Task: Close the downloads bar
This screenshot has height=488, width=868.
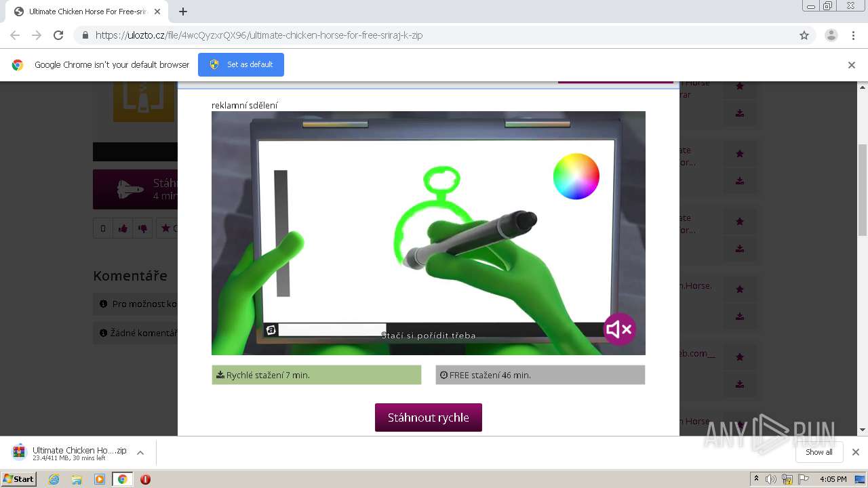Action: [856, 452]
